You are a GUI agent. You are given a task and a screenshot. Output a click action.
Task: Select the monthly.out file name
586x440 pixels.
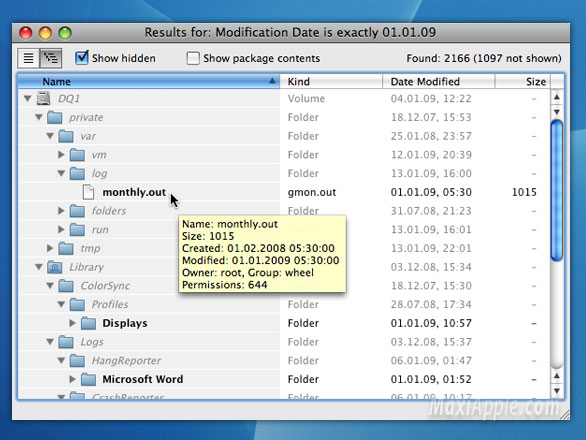pos(134,192)
